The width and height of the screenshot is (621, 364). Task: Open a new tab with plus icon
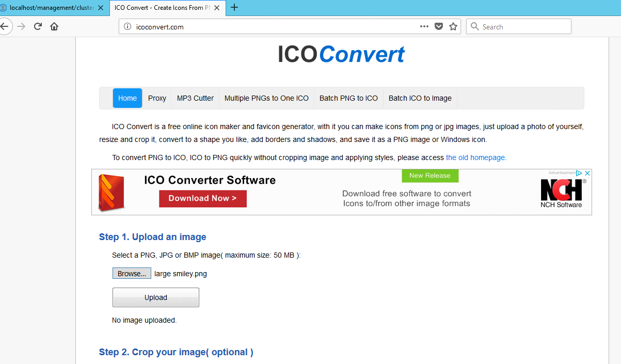point(234,7)
